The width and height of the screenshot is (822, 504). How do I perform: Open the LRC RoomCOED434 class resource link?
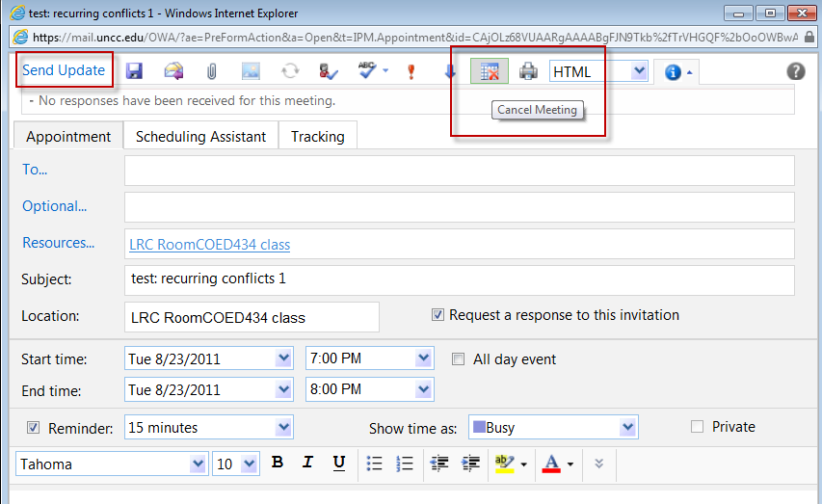[x=209, y=245]
